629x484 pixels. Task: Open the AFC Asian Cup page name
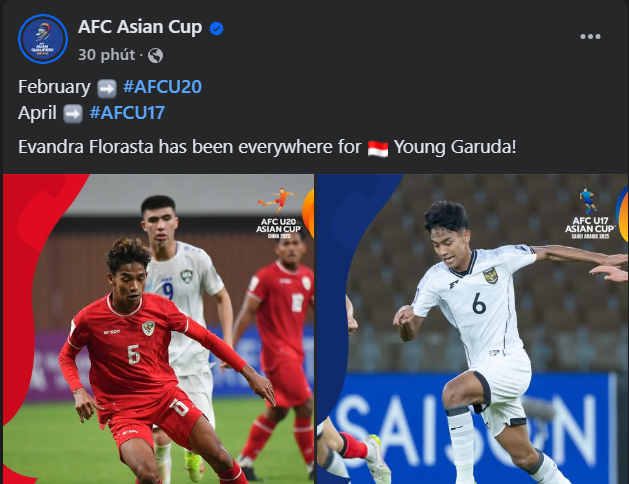coord(140,27)
